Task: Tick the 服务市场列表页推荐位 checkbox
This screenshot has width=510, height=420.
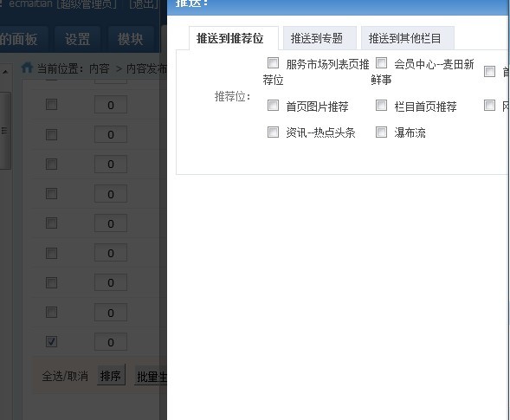Action: pyautogui.click(x=273, y=63)
